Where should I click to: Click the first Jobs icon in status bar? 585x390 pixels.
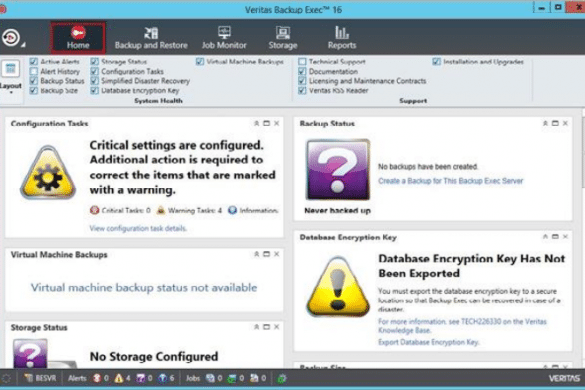click(x=210, y=378)
